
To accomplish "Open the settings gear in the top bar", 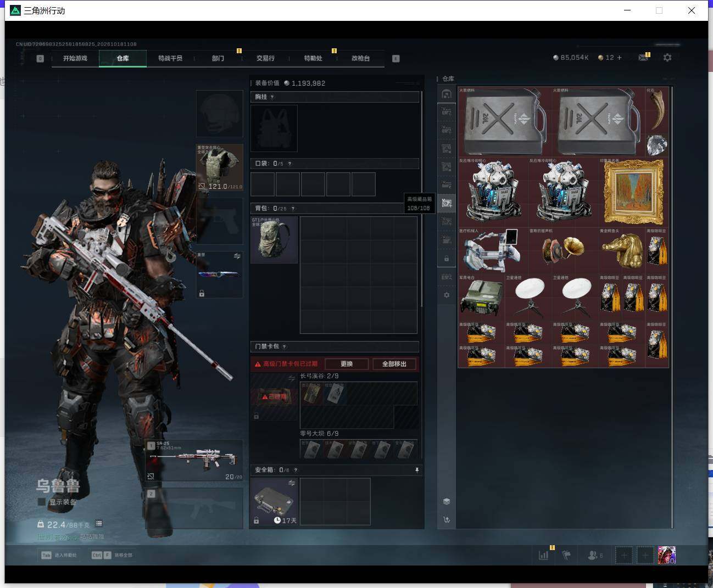I will point(667,58).
